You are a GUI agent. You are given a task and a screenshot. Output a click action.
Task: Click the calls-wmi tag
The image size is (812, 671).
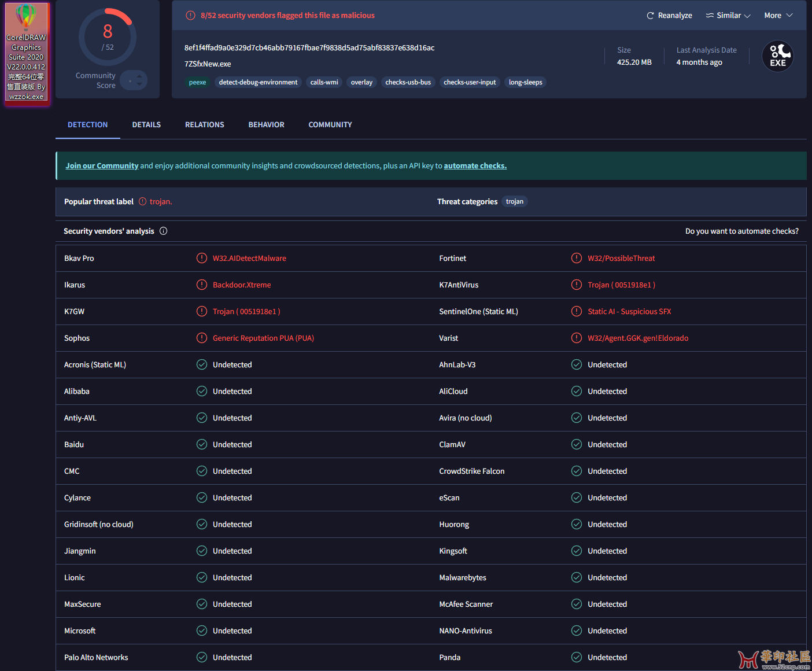324,82
